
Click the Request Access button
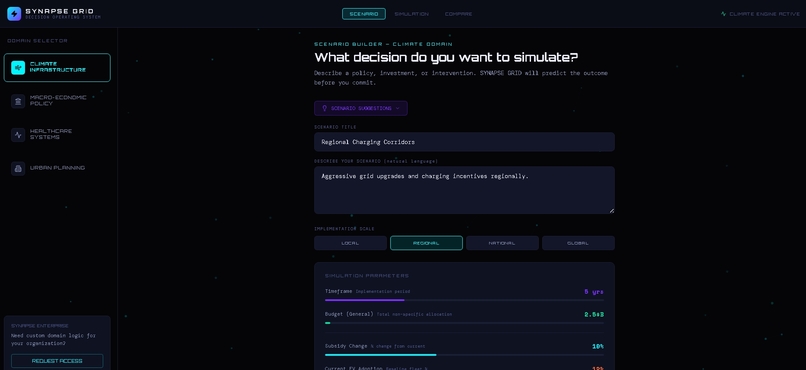click(x=57, y=361)
